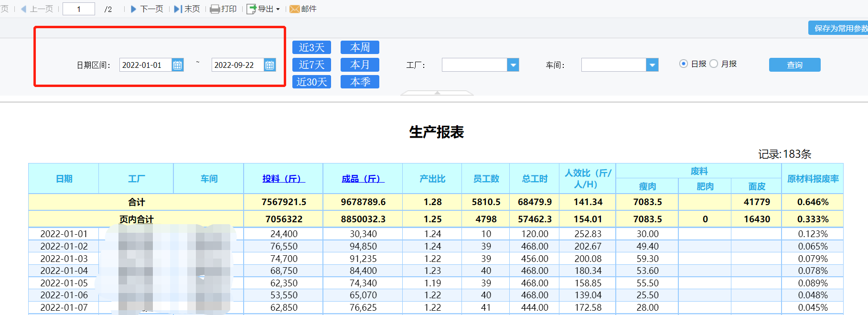
Task: Focus the page number input box
Action: (x=79, y=9)
